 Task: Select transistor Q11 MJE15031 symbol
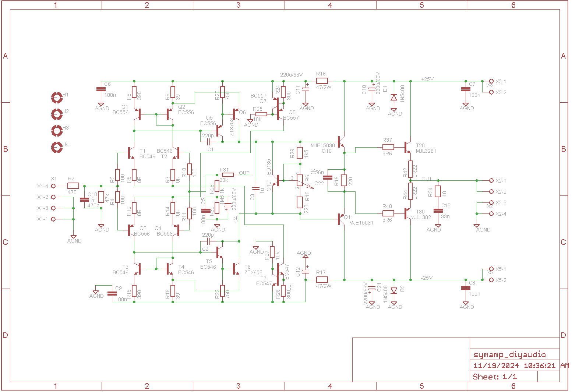[x=341, y=219]
